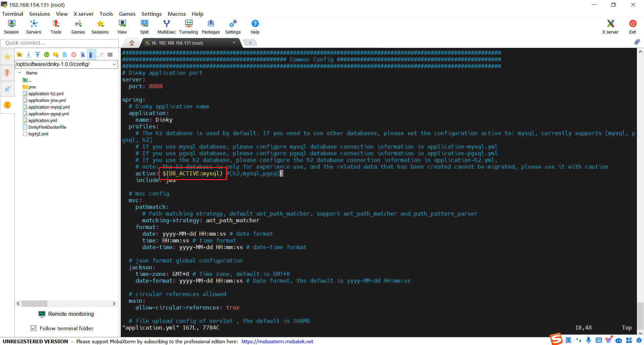Image resolution: width=644 pixels, height=345 pixels.
Task: Click the Remote monitoring button
Action: click(66, 314)
